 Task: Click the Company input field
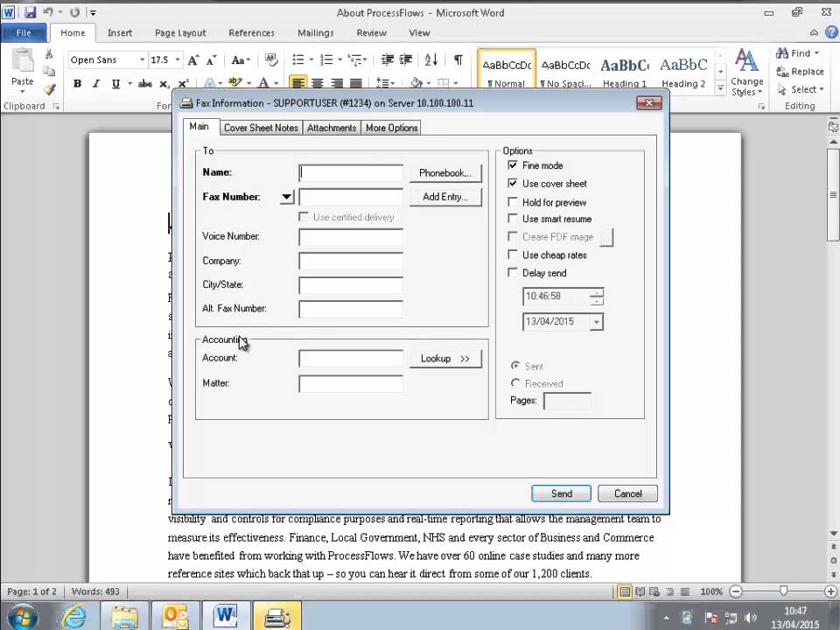point(351,261)
